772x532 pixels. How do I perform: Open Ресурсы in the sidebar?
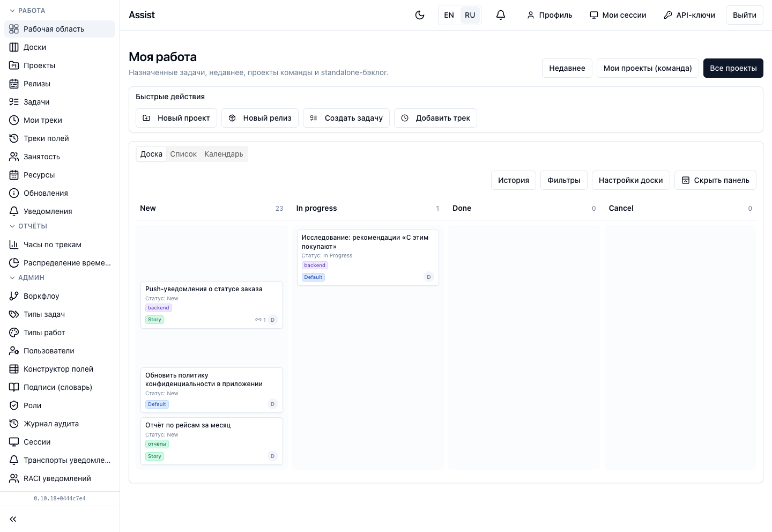click(x=60, y=175)
